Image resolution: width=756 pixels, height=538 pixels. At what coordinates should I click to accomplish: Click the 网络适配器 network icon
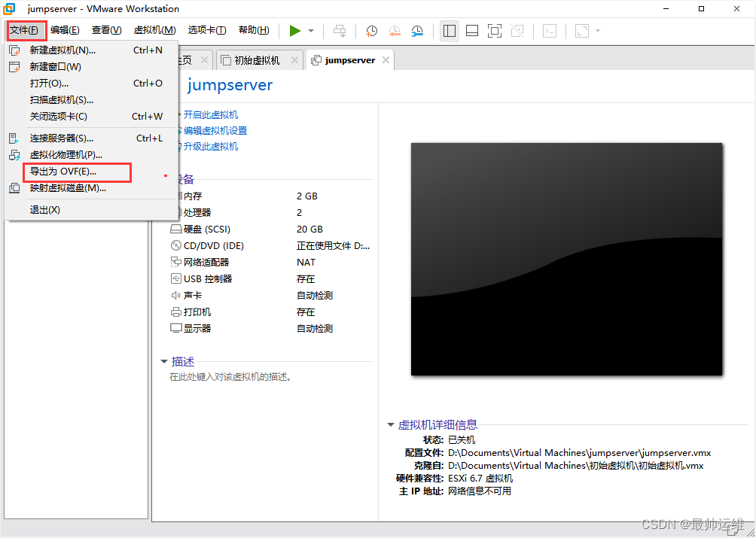[176, 262]
